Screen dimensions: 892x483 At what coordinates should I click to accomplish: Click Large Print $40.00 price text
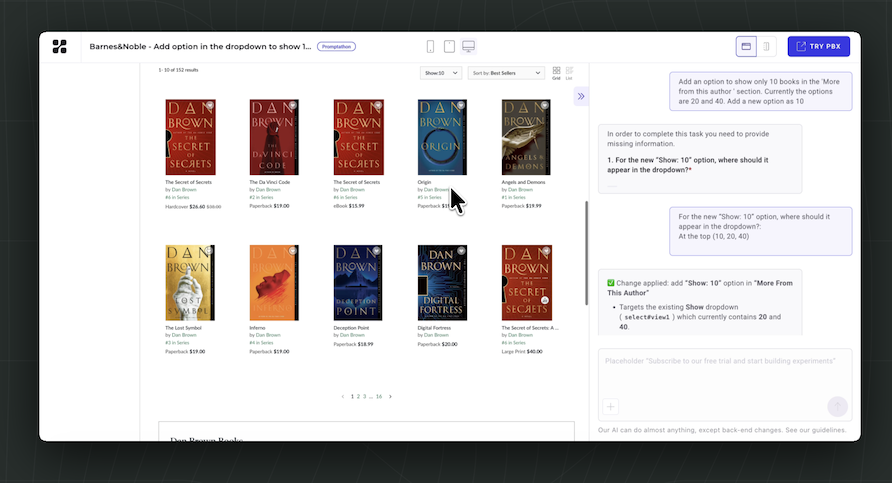(522, 352)
